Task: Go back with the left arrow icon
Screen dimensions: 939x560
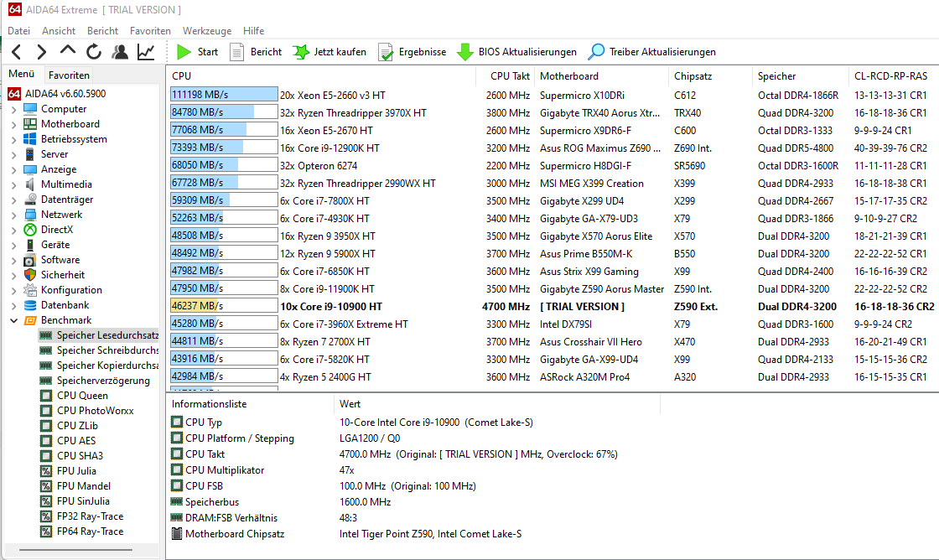Action: tap(17, 52)
